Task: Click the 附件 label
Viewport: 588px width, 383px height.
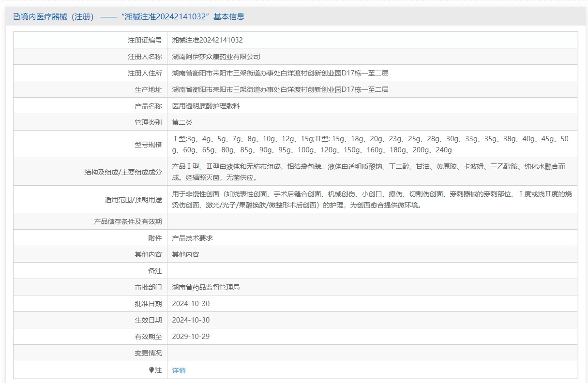Action: (155, 238)
